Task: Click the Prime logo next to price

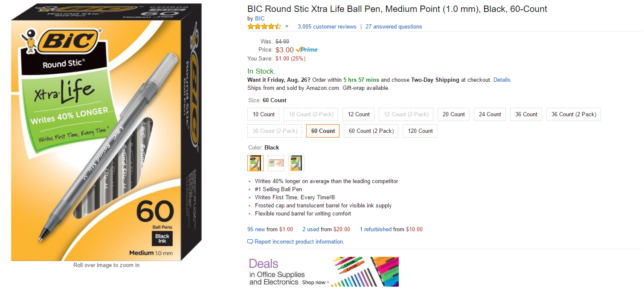Action: coord(307,50)
